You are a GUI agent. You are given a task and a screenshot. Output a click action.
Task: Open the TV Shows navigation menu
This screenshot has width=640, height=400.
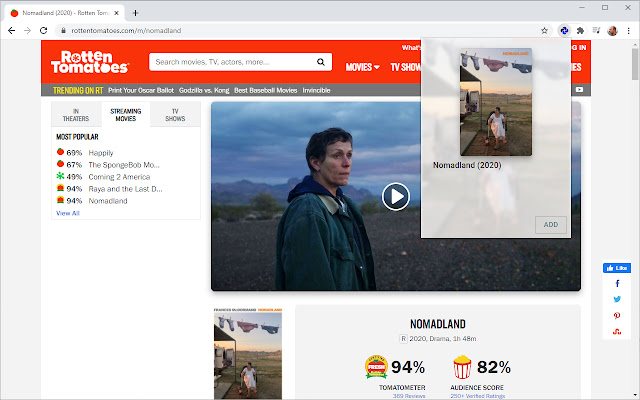pyautogui.click(x=405, y=67)
